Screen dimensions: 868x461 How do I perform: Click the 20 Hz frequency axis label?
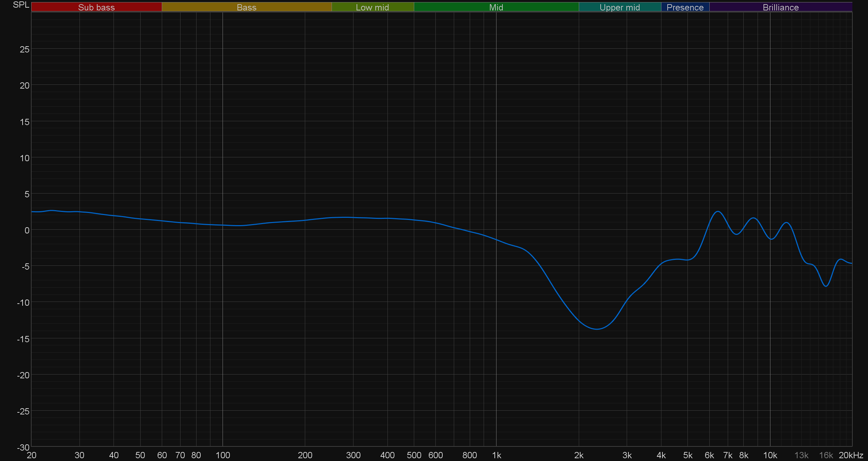click(x=32, y=455)
